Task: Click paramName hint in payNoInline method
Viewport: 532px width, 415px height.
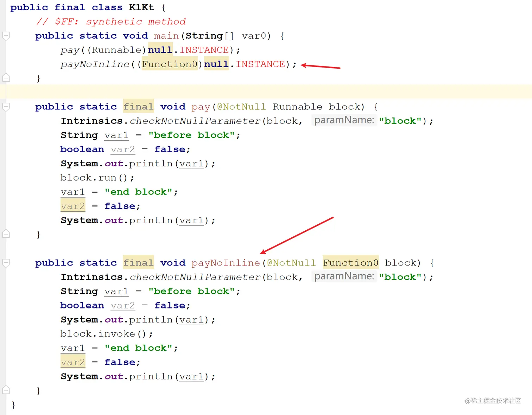Action: pos(344,276)
